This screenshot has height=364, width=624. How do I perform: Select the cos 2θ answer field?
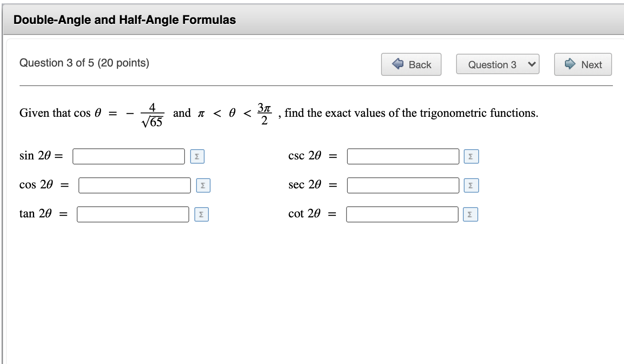point(134,185)
